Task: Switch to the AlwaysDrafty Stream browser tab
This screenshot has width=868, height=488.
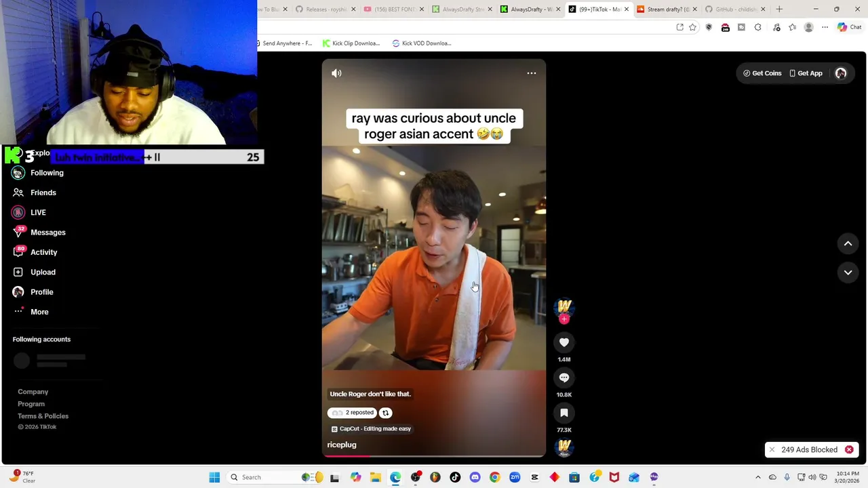Action: click(x=462, y=9)
